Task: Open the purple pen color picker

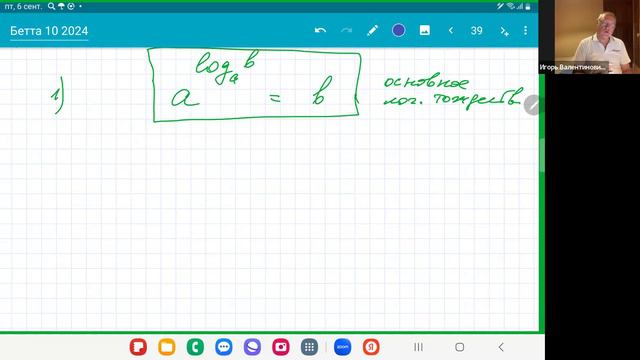Action: pyautogui.click(x=398, y=31)
